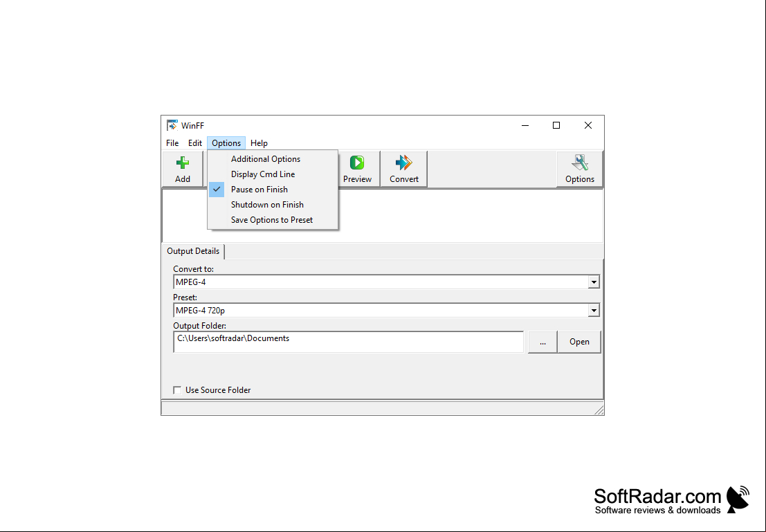Screen dimensions: 766x532
Task: Choose Additional Options from the menu
Action: pyautogui.click(x=273, y=158)
